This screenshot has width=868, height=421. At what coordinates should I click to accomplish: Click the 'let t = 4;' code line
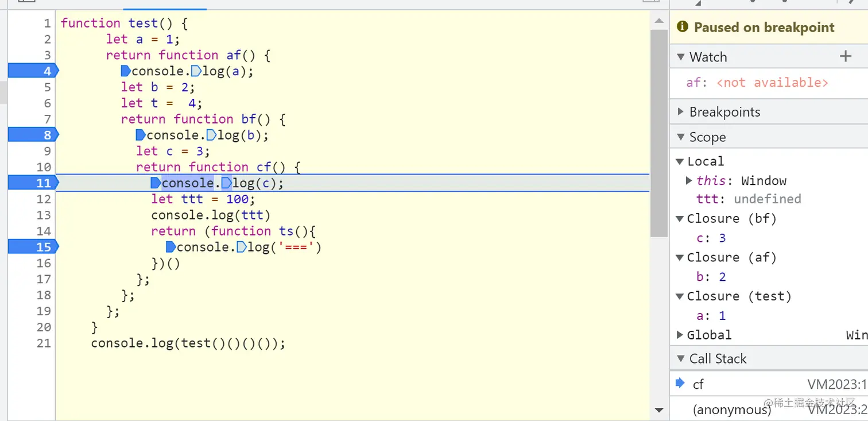pos(162,103)
